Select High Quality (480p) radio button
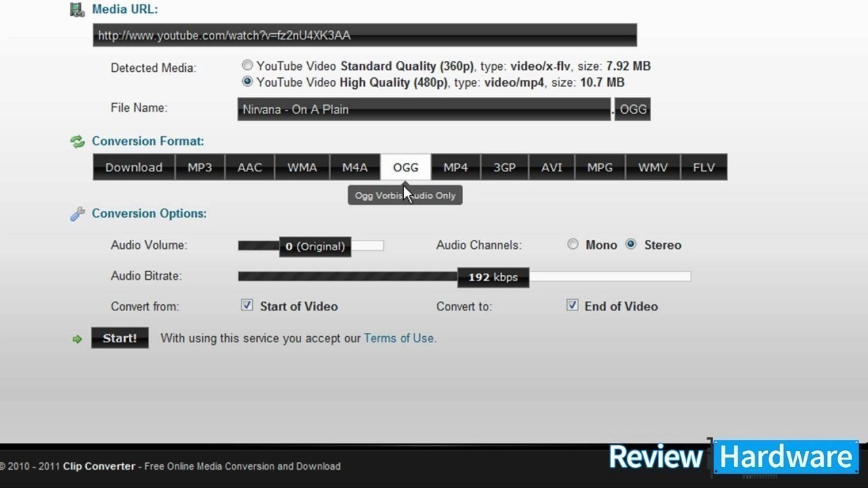This screenshot has width=868, height=488. click(248, 82)
